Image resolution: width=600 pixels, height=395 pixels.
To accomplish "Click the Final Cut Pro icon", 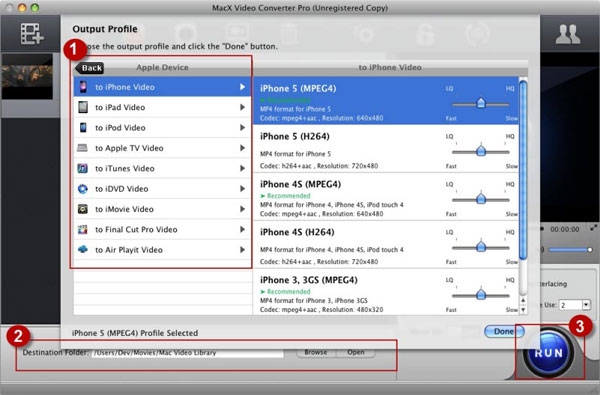I will [x=83, y=229].
